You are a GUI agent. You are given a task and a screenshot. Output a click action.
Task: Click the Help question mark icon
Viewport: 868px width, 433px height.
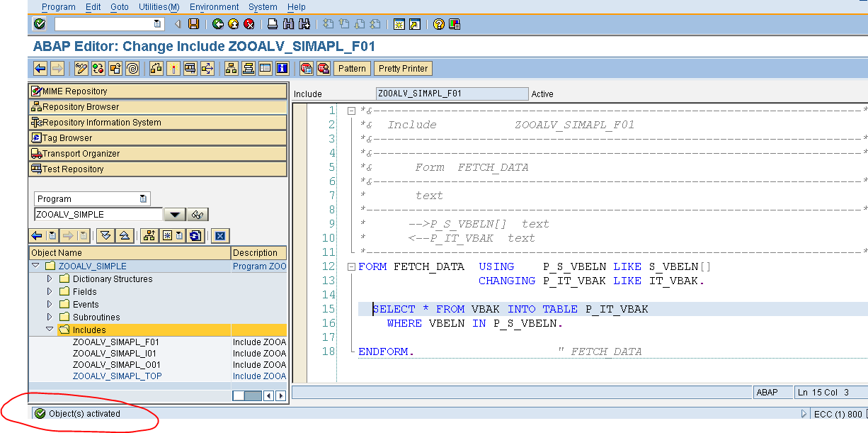[438, 23]
